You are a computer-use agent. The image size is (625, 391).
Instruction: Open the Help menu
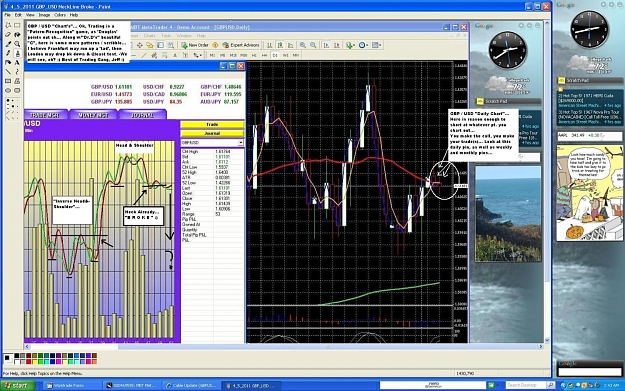click(74, 15)
